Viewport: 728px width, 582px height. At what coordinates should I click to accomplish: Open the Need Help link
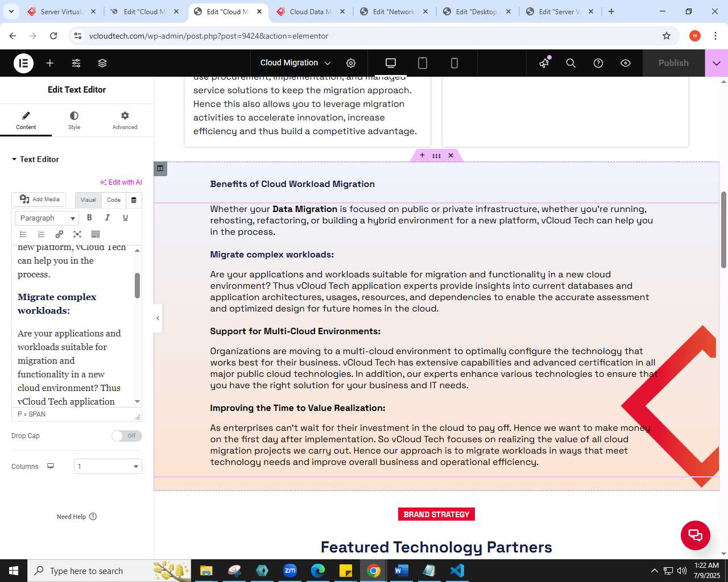point(77,517)
